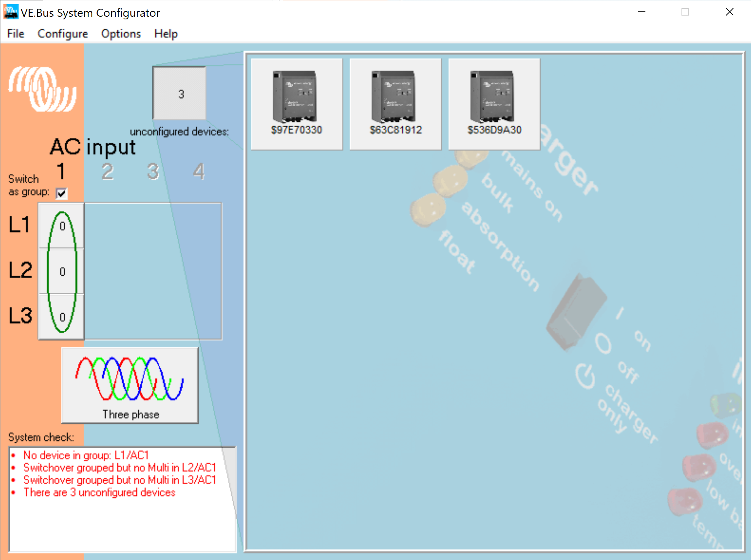Select the L2 phase cell for AC input 1
751x560 pixels.
62,271
